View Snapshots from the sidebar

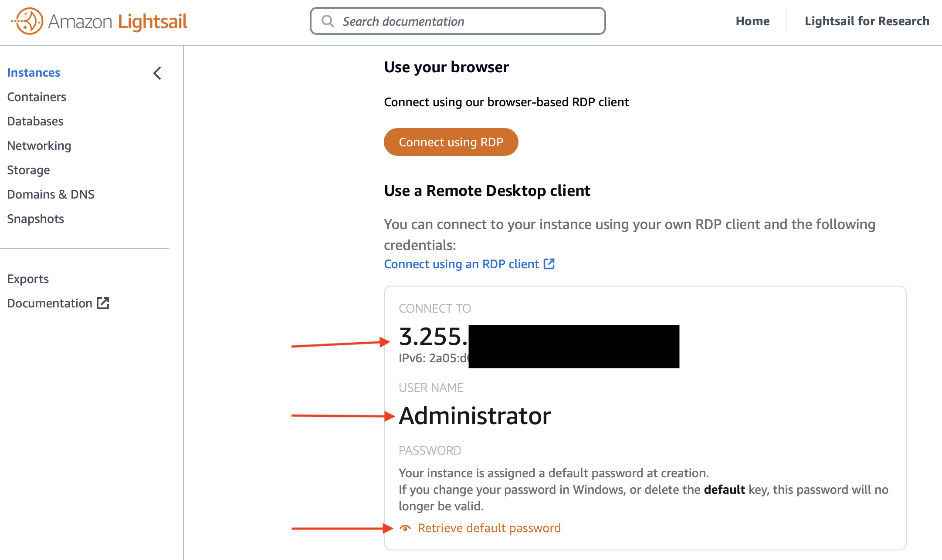(35, 219)
